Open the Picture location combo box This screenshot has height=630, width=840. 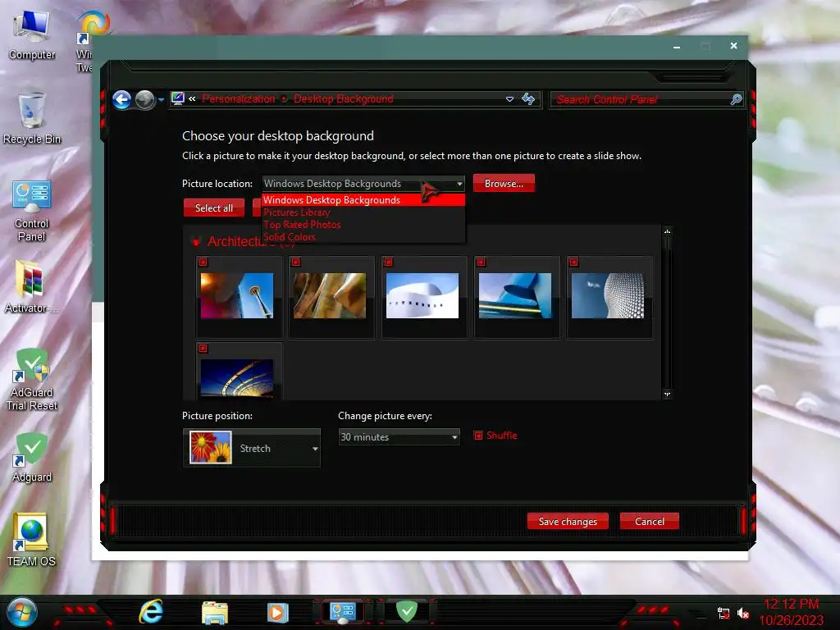click(x=363, y=184)
